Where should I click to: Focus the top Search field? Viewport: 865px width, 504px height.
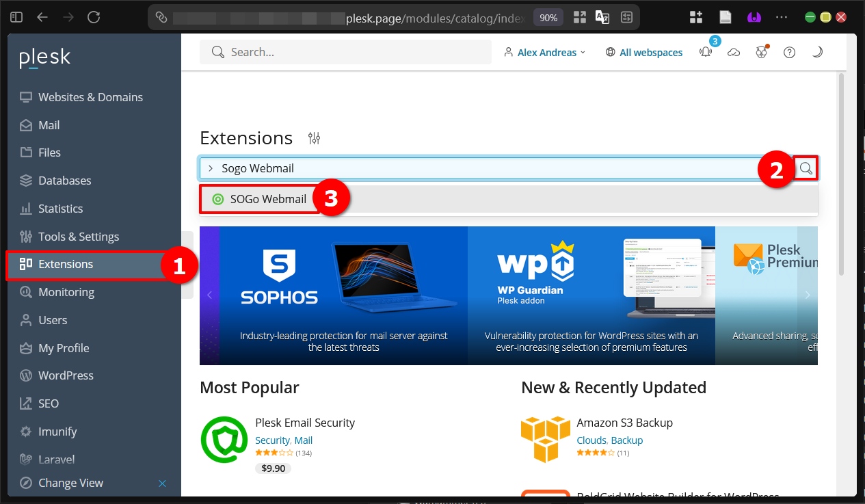[x=345, y=52]
